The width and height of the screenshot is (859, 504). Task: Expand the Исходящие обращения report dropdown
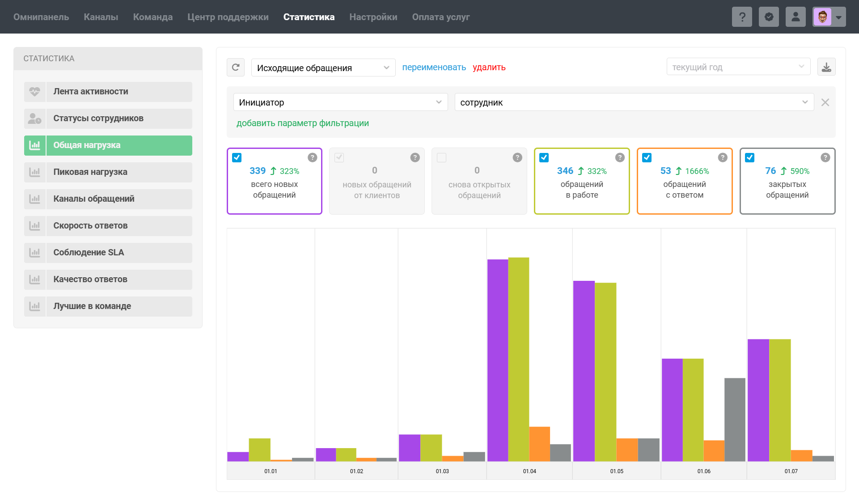pos(323,68)
